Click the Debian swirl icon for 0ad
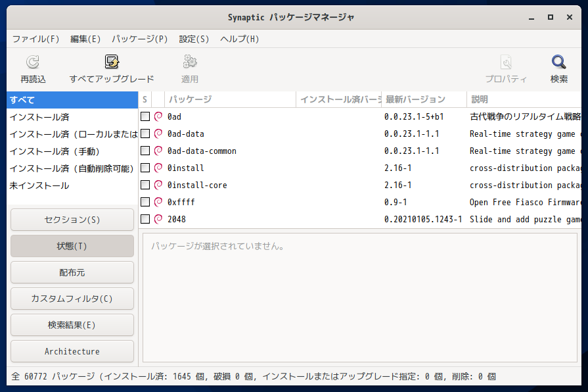 click(158, 116)
